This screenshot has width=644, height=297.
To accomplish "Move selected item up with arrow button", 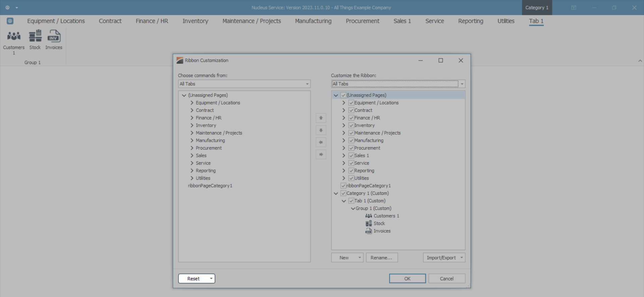I will (321, 118).
